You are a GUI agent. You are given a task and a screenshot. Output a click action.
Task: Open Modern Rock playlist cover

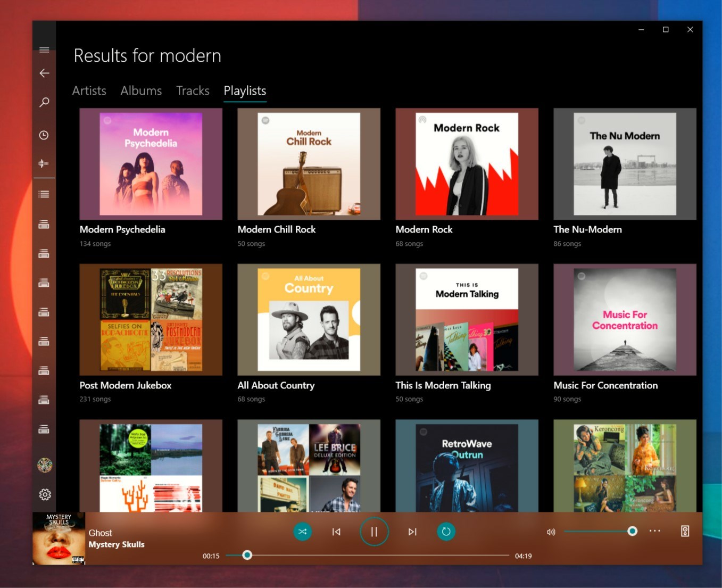(467, 164)
